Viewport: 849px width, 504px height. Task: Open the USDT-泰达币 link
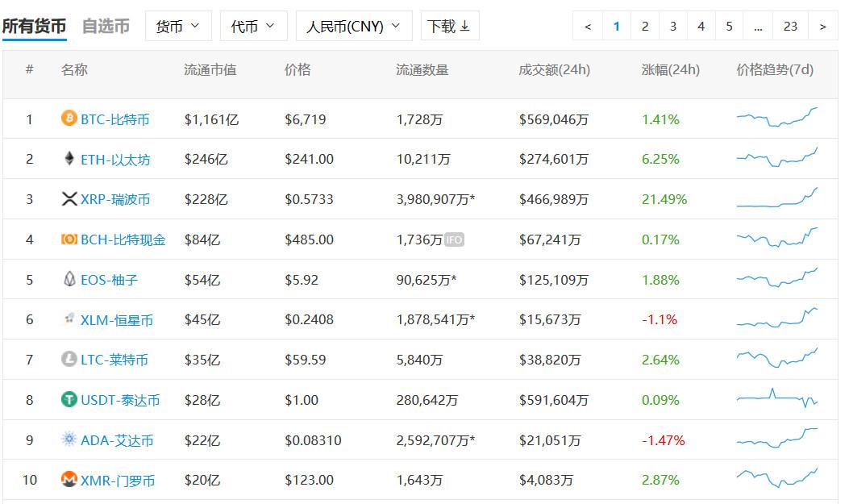pyautogui.click(x=120, y=400)
